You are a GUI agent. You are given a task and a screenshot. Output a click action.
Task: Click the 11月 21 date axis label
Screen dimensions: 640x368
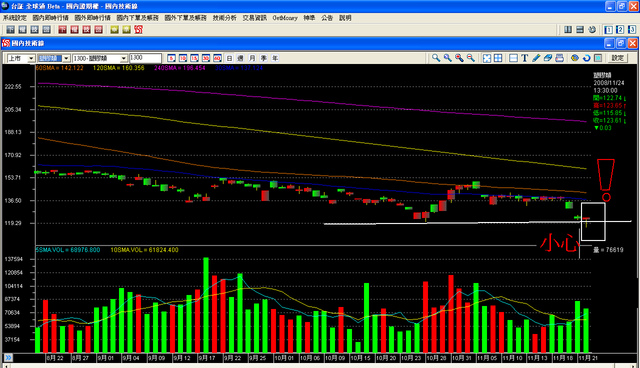[x=588, y=358]
